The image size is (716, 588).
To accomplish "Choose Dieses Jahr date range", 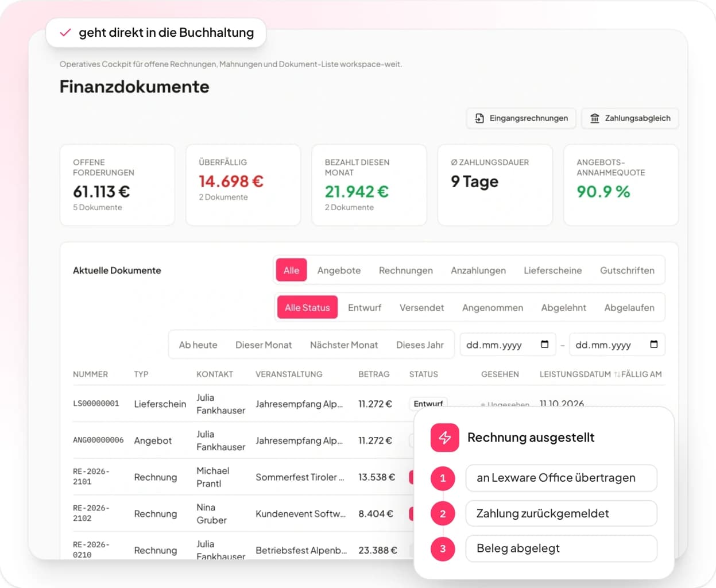I will pyautogui.click(x=420, y=345).
